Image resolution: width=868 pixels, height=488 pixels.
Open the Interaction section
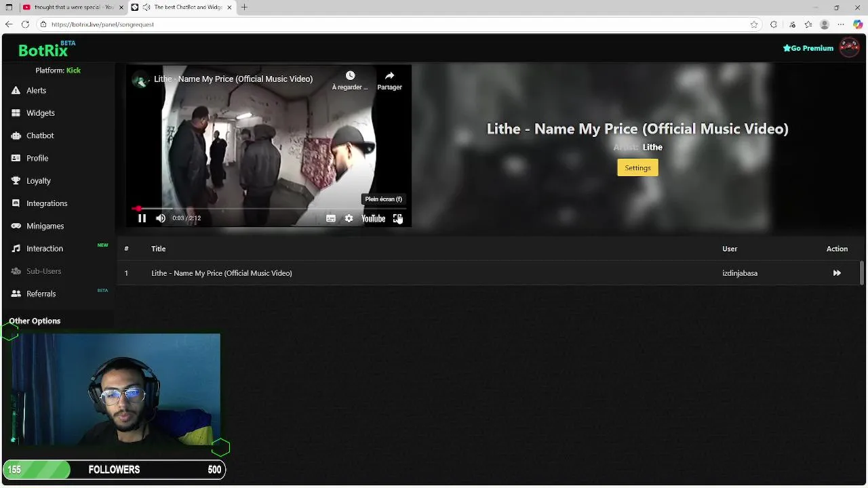[45, 249]
